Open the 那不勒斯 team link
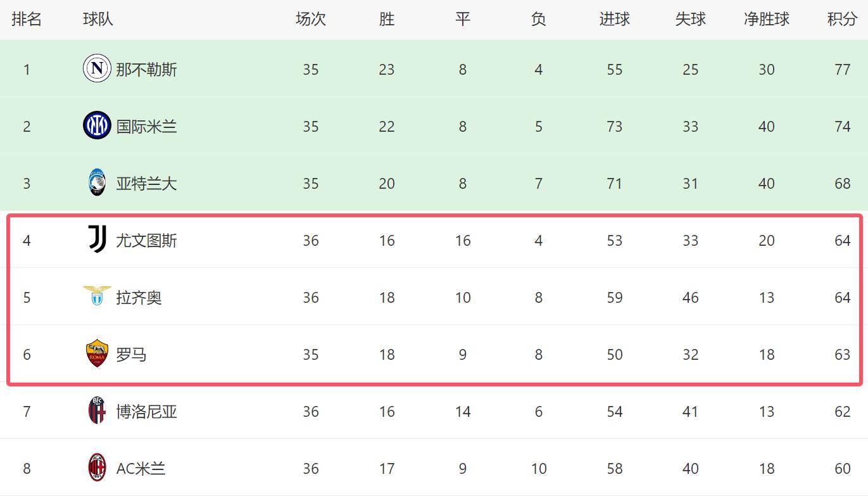This screenshot has width=868, height=496. coord(146,69)
